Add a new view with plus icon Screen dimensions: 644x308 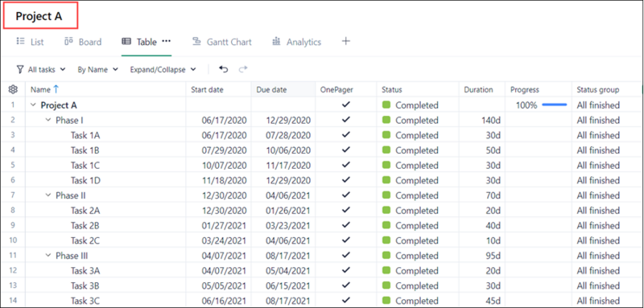[346, 41]
